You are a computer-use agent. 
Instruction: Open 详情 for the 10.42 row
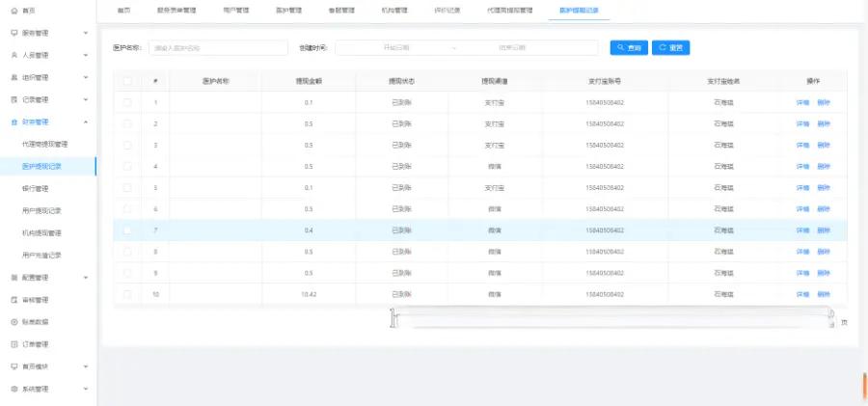click(802, 294)
